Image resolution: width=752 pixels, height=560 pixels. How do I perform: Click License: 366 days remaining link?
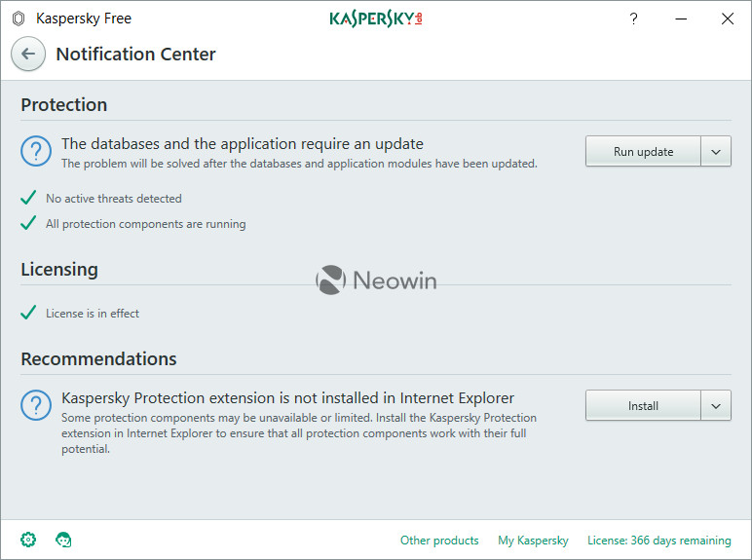(x=658, y=541)
